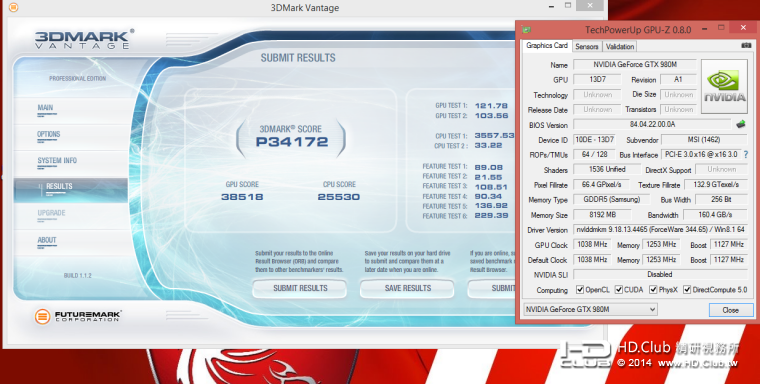Click the Device ID value 10DE - 13D7

point(594,140)
